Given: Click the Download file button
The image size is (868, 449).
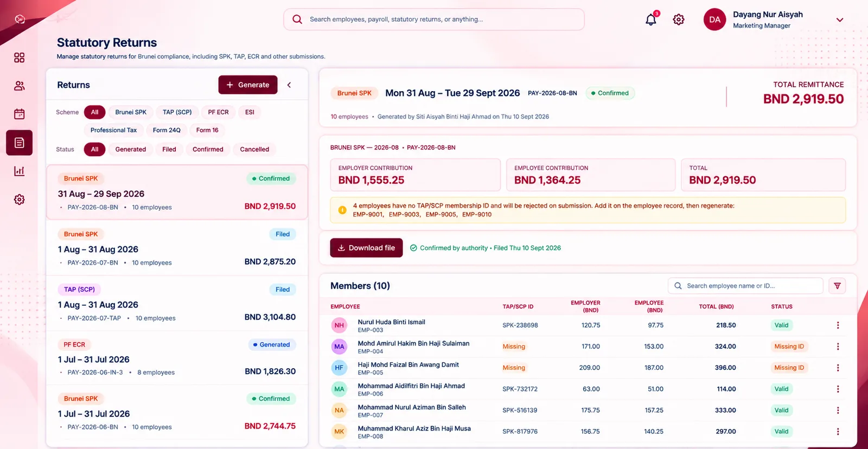Looking at the screenshot, I should 366,248.
